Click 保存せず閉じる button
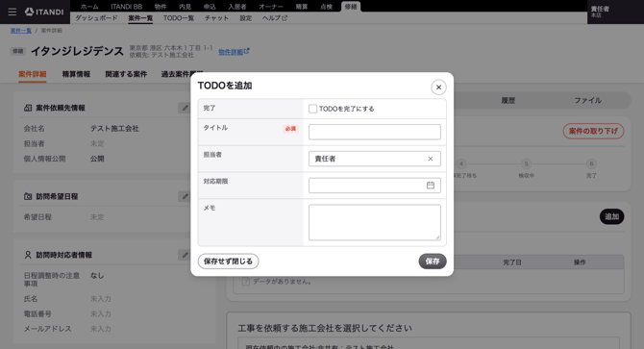The image size is (644, 349). (228, 262)
